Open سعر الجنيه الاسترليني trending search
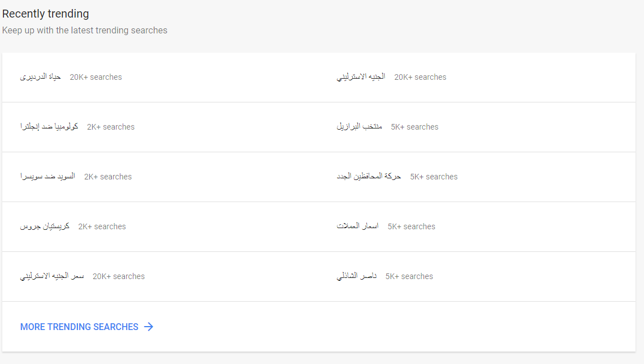Viewport: 644px width, 364px height. pos(52,276)
